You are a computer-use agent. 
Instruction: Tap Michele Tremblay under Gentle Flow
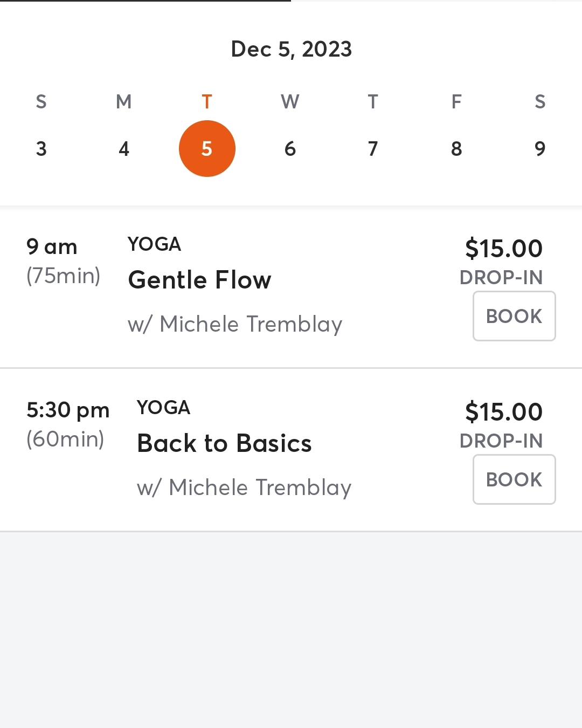point(235,324)
